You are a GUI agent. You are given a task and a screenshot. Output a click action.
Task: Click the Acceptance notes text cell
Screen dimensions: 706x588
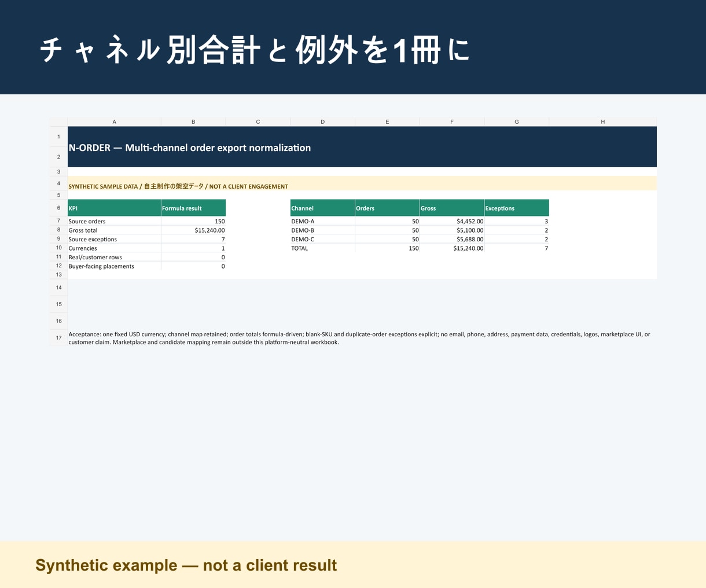(362, 338)
